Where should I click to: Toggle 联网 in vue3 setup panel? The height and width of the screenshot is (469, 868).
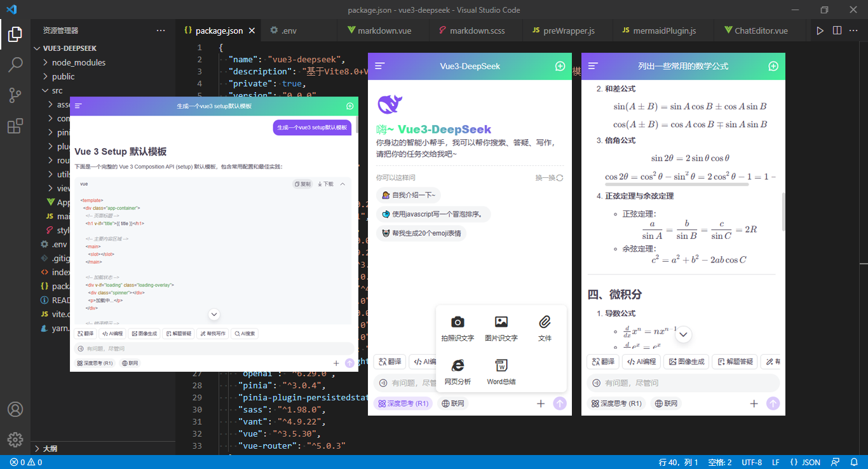(130, 364)
